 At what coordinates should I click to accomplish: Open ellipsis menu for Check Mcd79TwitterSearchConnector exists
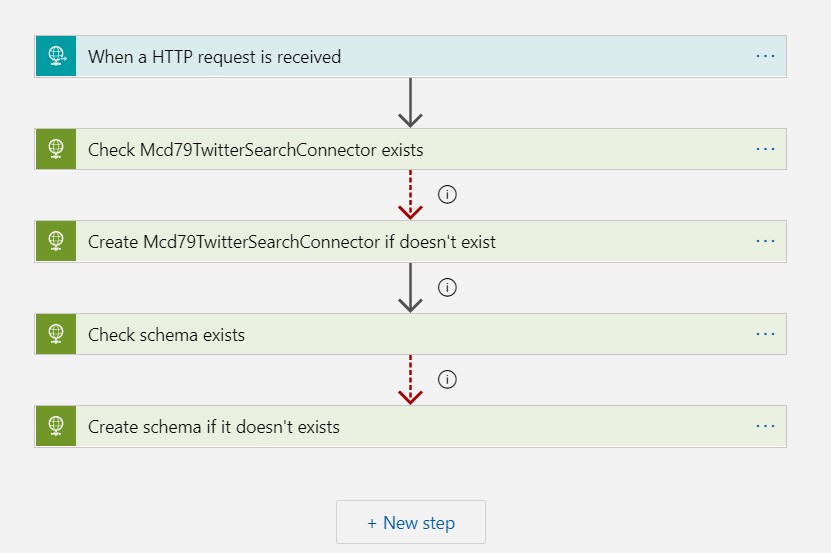click(765, 148)
